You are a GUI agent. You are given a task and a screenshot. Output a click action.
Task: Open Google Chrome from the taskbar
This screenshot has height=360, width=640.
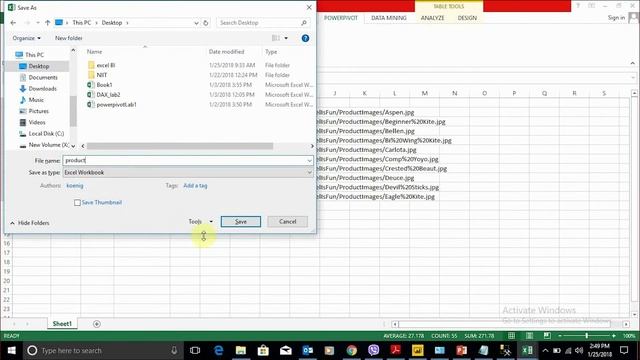(351, 350)
